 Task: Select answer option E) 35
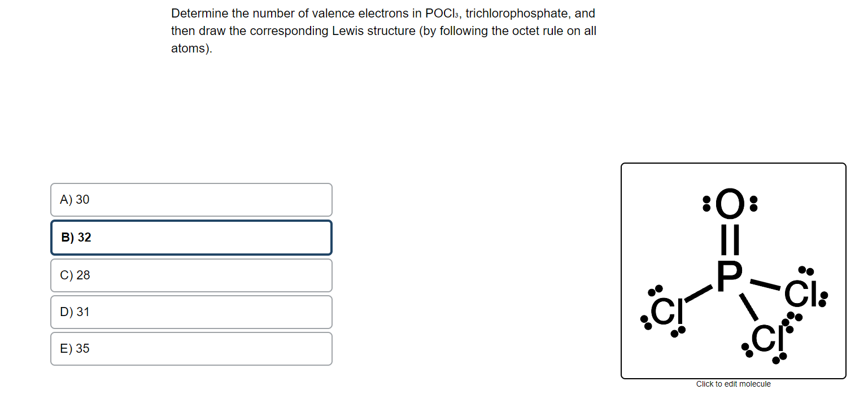[x=191, y=348]
